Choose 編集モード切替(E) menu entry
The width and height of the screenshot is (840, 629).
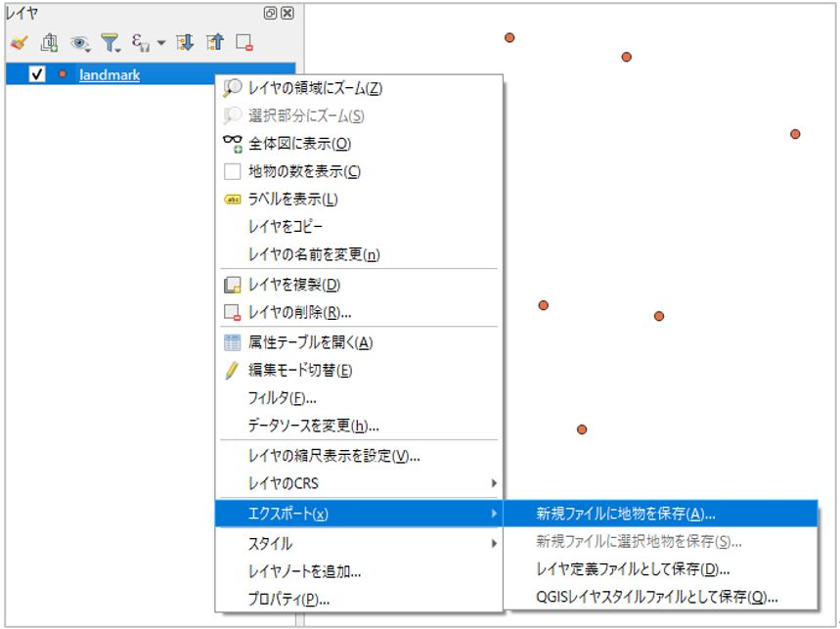(359, 370)
